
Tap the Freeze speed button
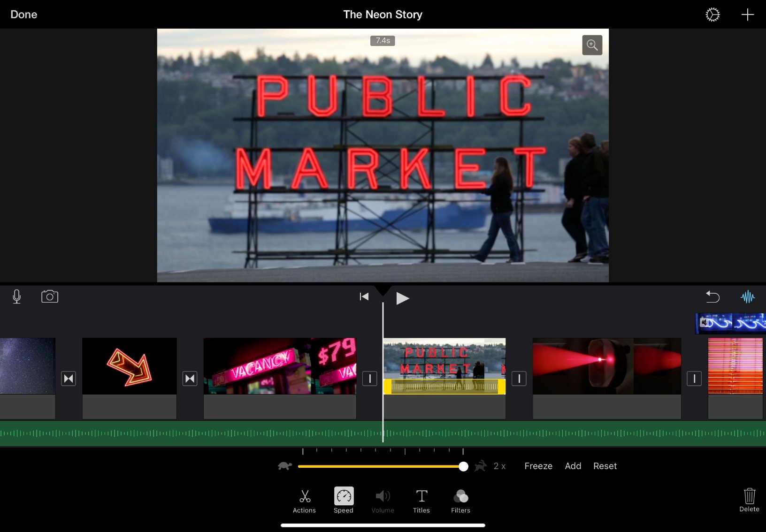[x=538, y=466]
